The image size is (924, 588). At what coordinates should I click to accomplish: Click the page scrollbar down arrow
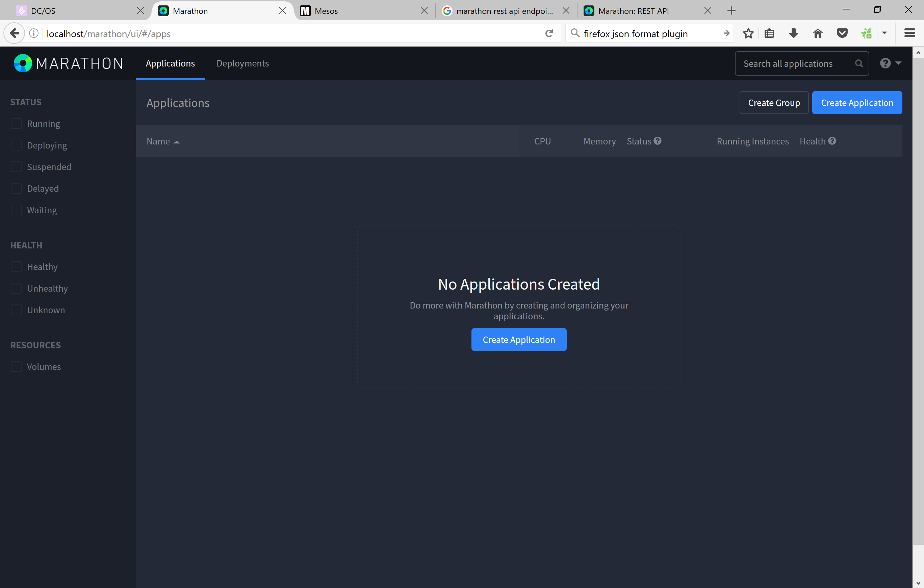(x=918, y=583)
